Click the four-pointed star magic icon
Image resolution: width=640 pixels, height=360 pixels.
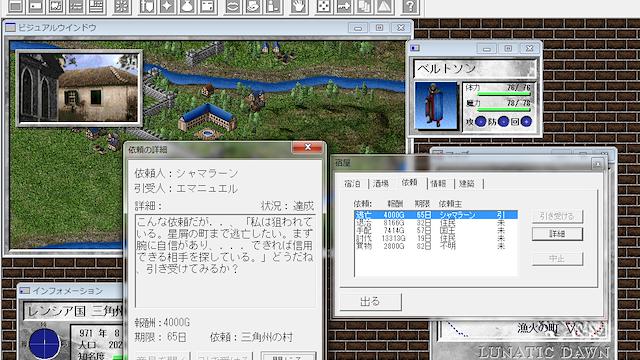point(167,6)
